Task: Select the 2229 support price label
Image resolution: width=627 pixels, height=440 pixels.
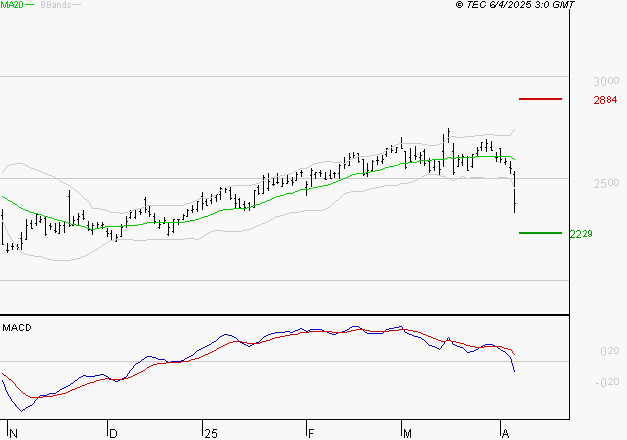Action: [x=581, y=234]
